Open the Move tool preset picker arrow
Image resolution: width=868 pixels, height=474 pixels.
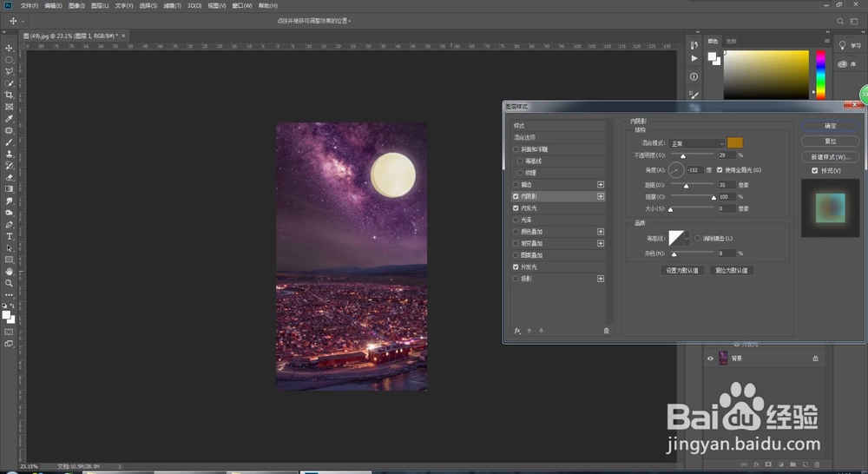23,21
